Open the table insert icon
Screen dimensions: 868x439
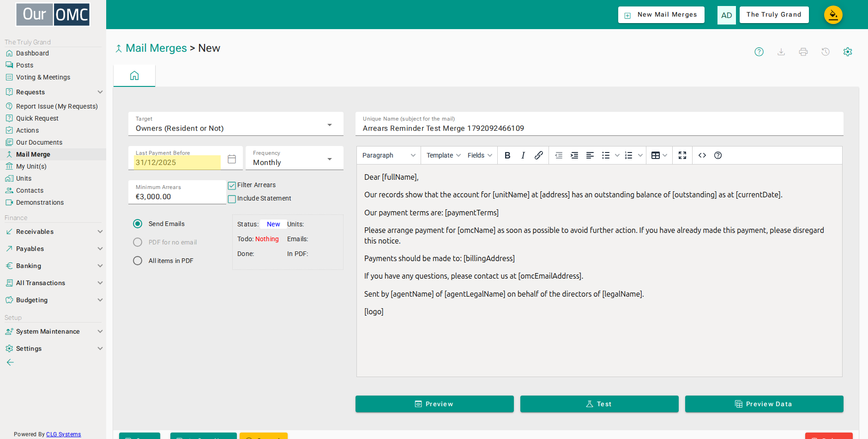[656, 155]
